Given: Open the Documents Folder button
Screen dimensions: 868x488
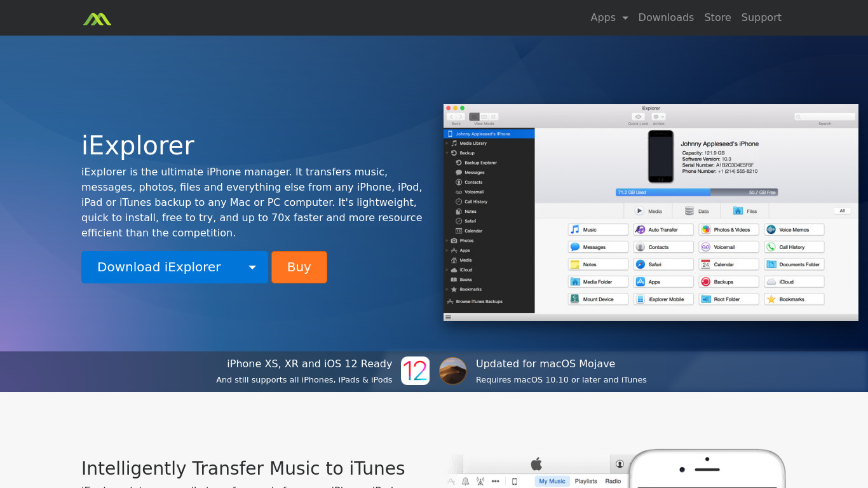Looking at the screenshot, I should (x=794, y=264).
